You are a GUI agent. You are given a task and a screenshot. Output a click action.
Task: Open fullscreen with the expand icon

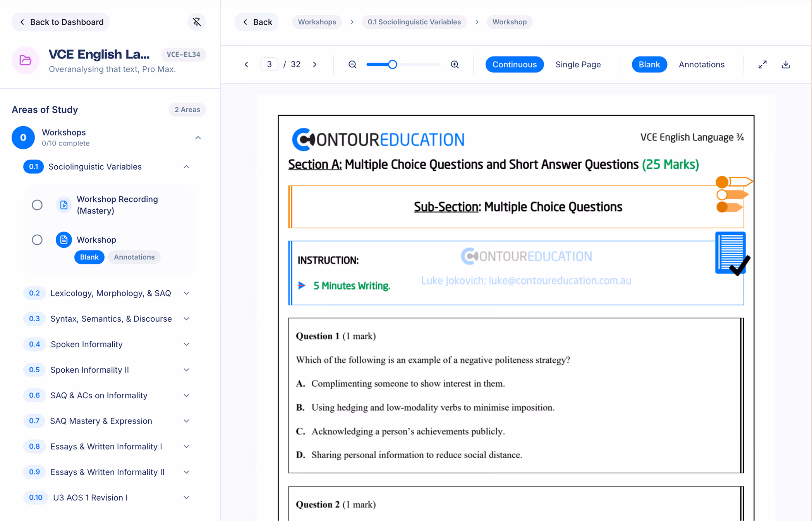[x=762, y=65]
